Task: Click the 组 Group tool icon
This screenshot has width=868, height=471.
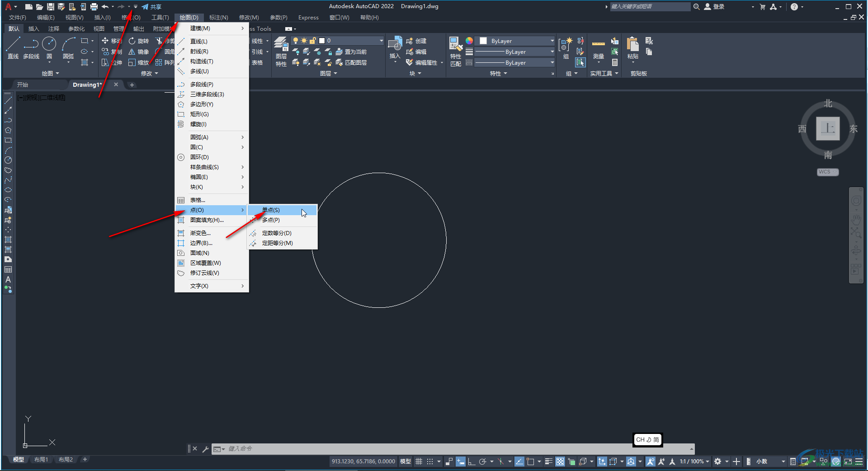Action: point(565,44)
